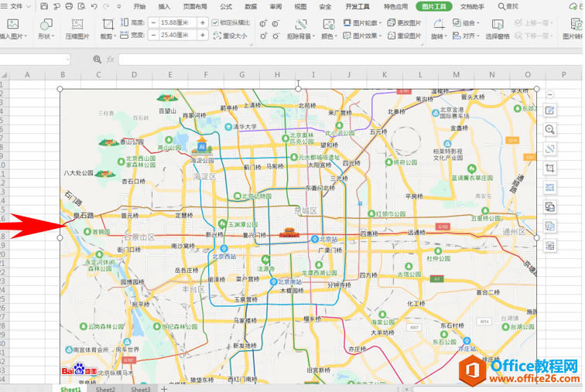Click Reset Size (重设大小) button
This screenshot has height=392, width=585.
pos(230,36)
